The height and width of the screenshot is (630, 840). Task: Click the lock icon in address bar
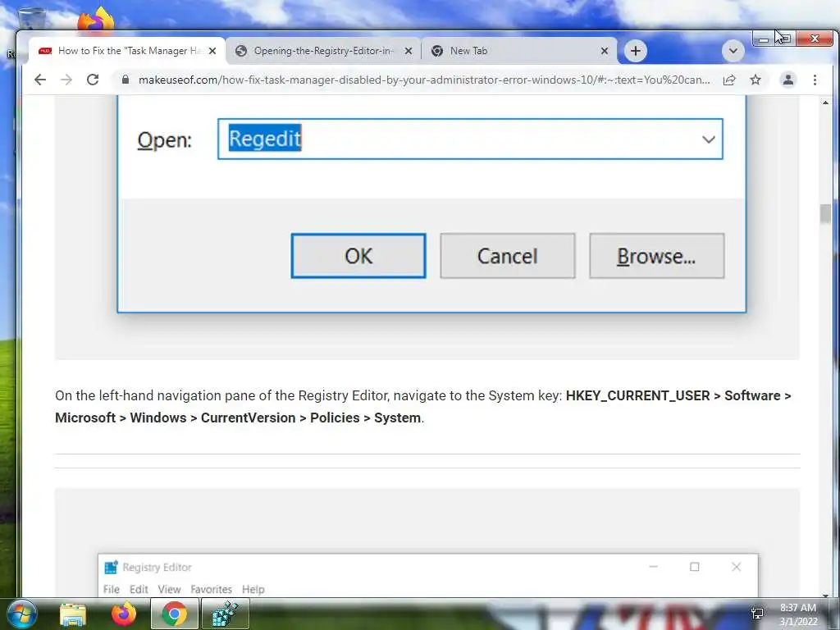click(126, 80)
